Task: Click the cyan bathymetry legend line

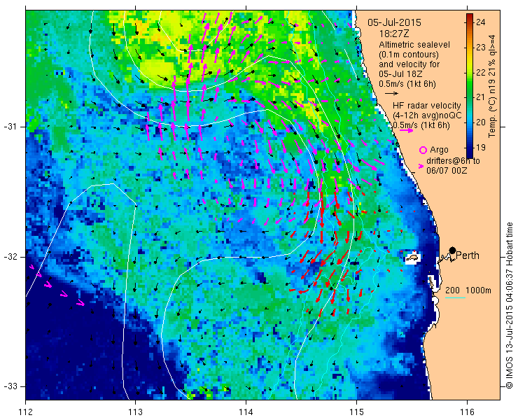Action: coord(455,298)
